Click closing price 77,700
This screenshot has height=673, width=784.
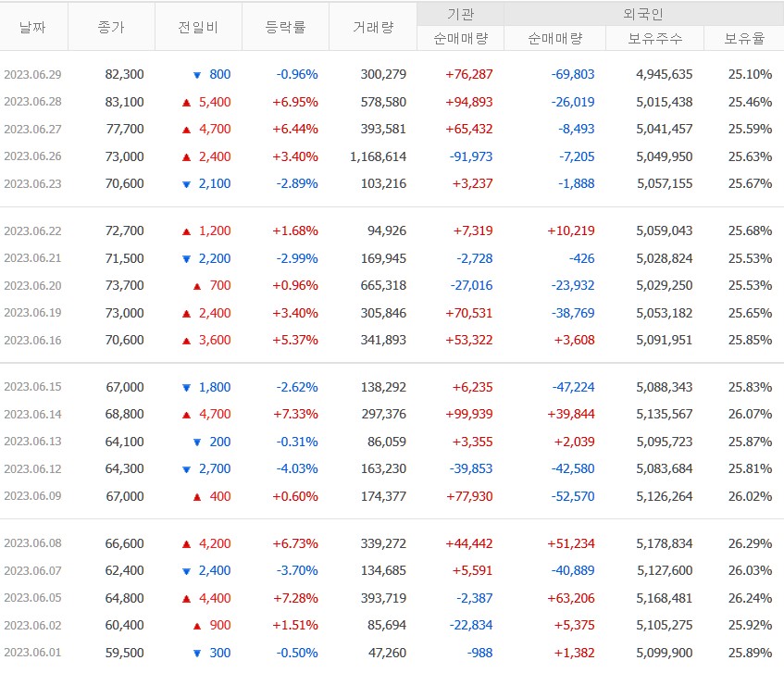[x=125, y=129]
